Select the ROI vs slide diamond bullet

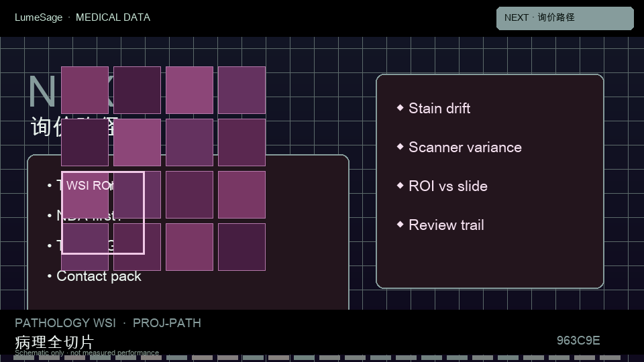point(400,186)
